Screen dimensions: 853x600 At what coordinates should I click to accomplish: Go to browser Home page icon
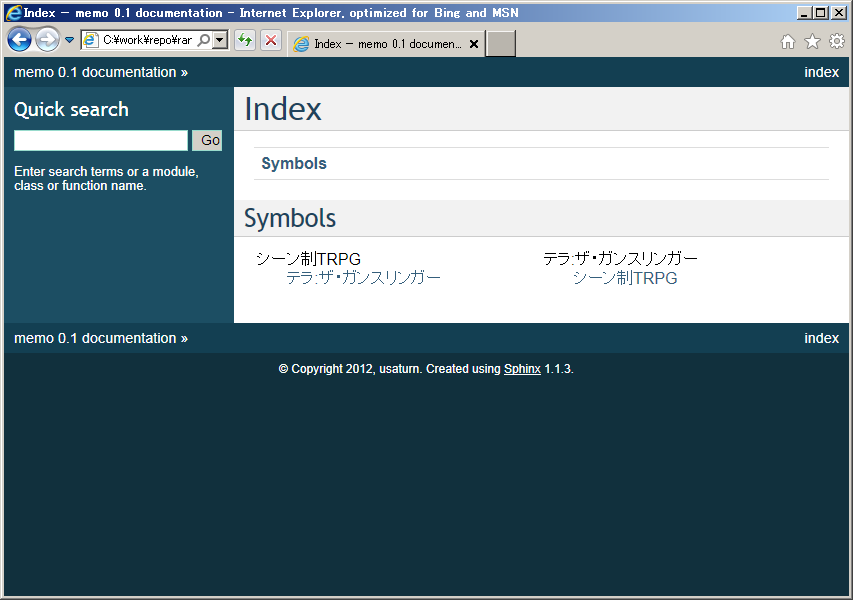click(788, 42)
